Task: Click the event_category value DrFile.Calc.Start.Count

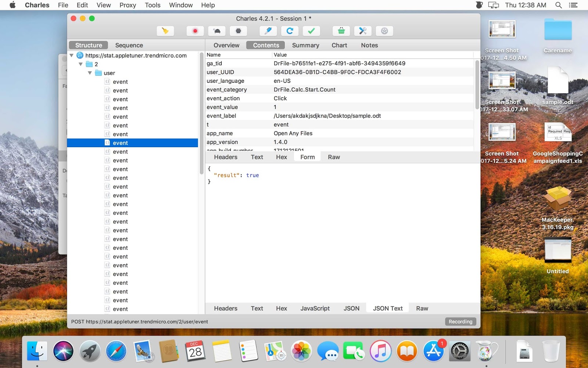Action: 305,89
